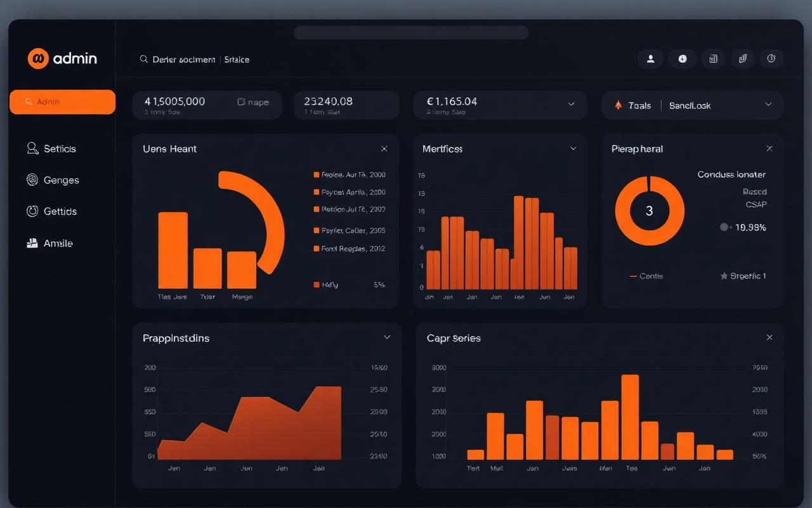Image resolution: width=812 pixels, height=508 pixels.
Task: Close the Uens Heant panel
Action: click(x=384, y=149)
